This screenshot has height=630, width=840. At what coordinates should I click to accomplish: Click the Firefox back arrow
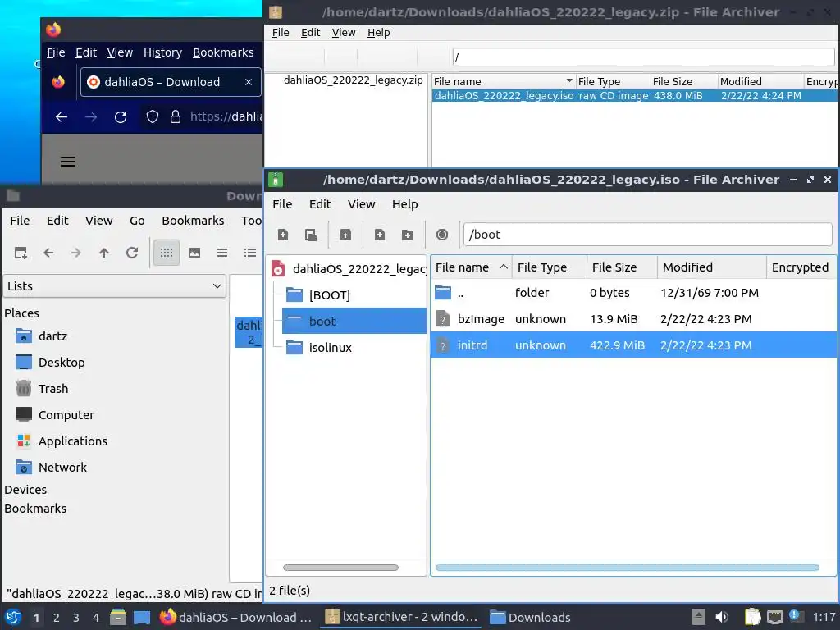[61, 116]
